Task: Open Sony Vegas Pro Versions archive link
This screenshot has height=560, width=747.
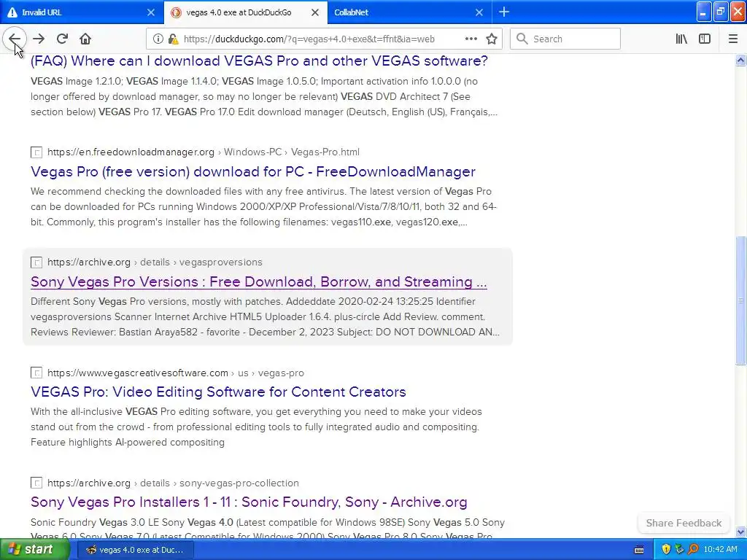Action: coord(259,282)
